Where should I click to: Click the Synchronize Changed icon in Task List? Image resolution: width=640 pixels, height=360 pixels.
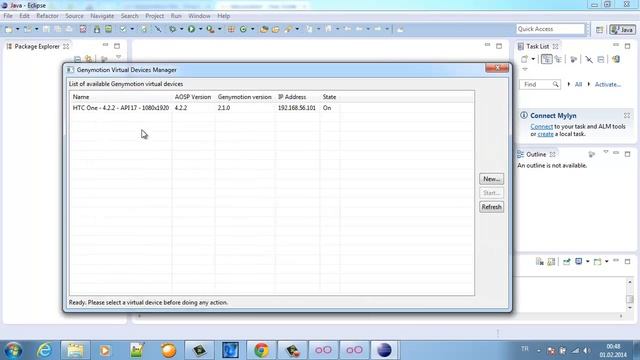pyautogui.click(x=616, y=60)
